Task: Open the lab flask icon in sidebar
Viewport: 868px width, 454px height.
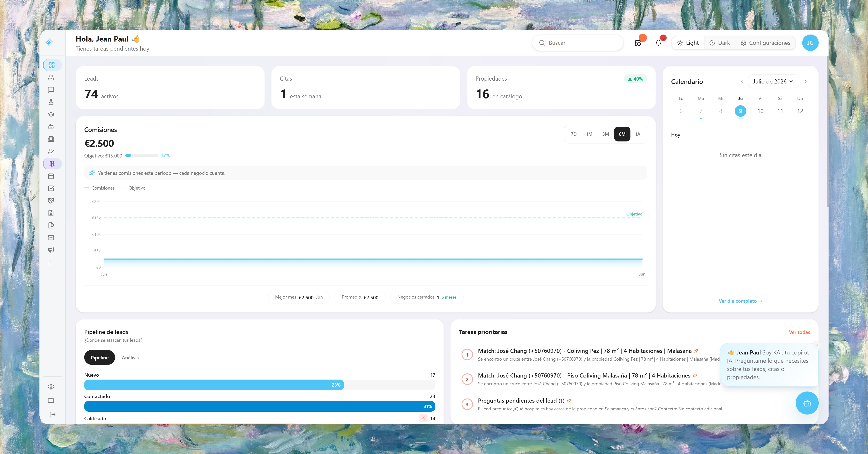Action: point(51,102)
